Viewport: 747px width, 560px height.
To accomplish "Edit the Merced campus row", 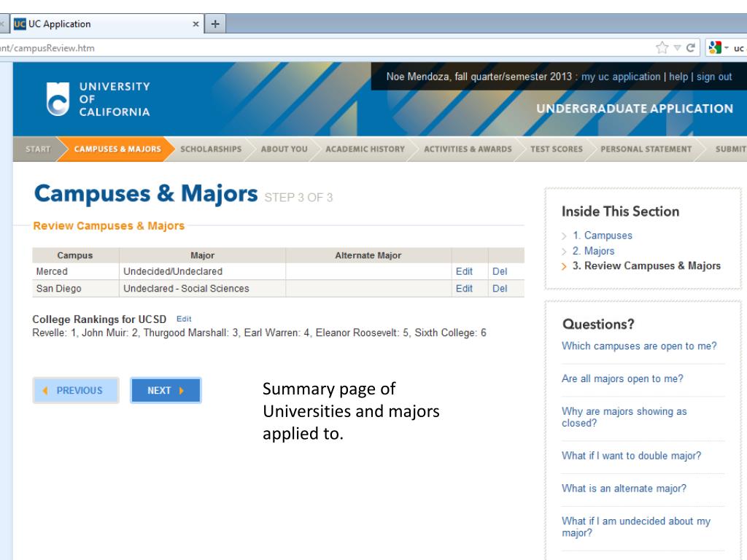I will (x=464, y=271).
